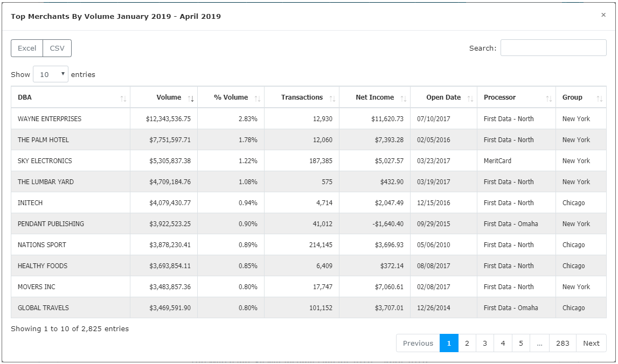Click the Processor header label
618x364 pixels.
500,97
